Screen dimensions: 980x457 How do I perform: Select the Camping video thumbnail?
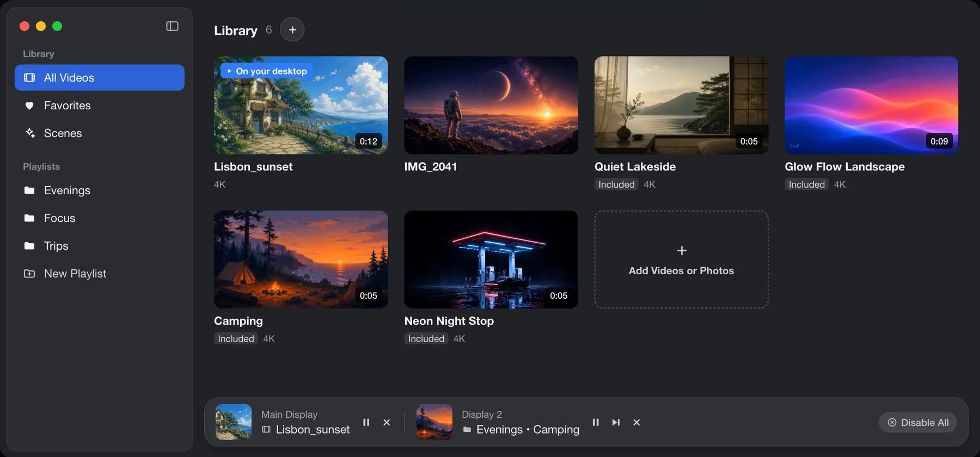301,260
